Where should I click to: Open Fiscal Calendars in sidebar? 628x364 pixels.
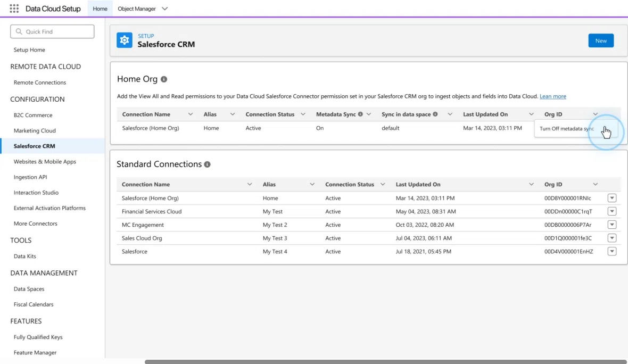tap(33, 304)
